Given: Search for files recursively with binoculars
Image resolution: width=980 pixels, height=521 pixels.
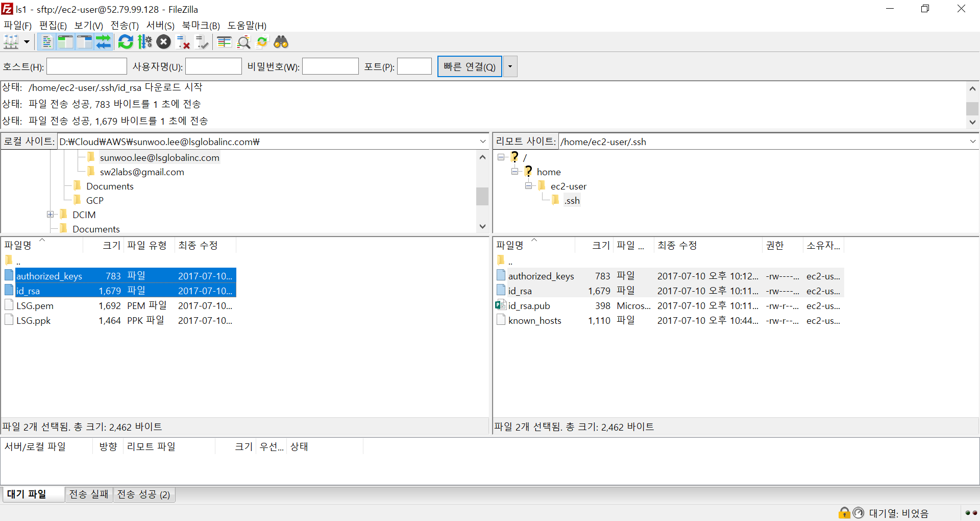Looking at the screenshot, I should click(x=281, y=42).
